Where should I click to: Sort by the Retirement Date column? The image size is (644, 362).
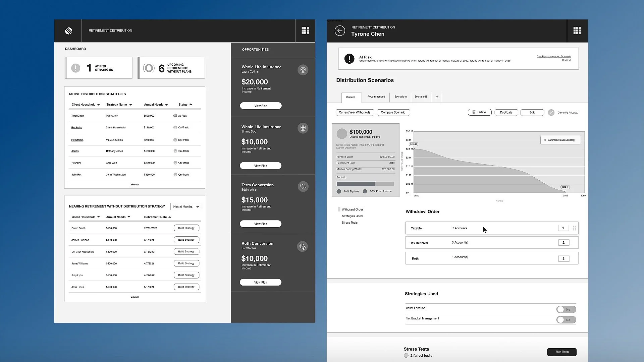point(158,217)
